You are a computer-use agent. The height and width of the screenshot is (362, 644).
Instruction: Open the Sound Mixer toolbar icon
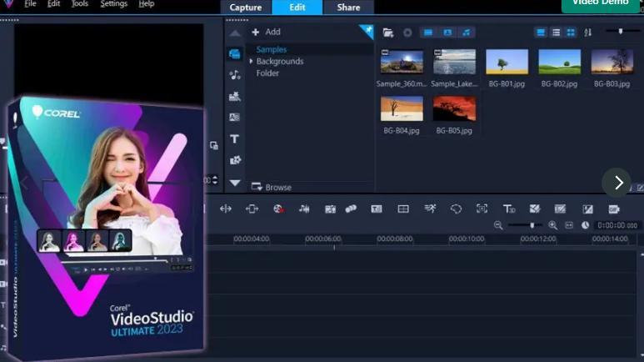tap(304, 209)
